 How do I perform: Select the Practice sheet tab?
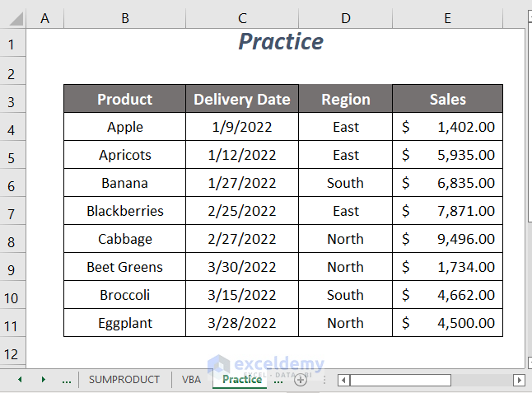tap(241, 380)
